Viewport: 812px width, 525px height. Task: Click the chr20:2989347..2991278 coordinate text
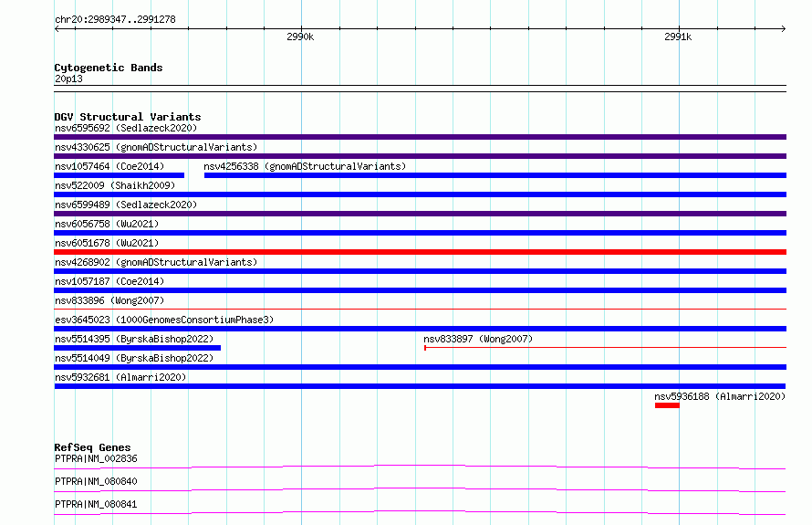tap(115, 20)
